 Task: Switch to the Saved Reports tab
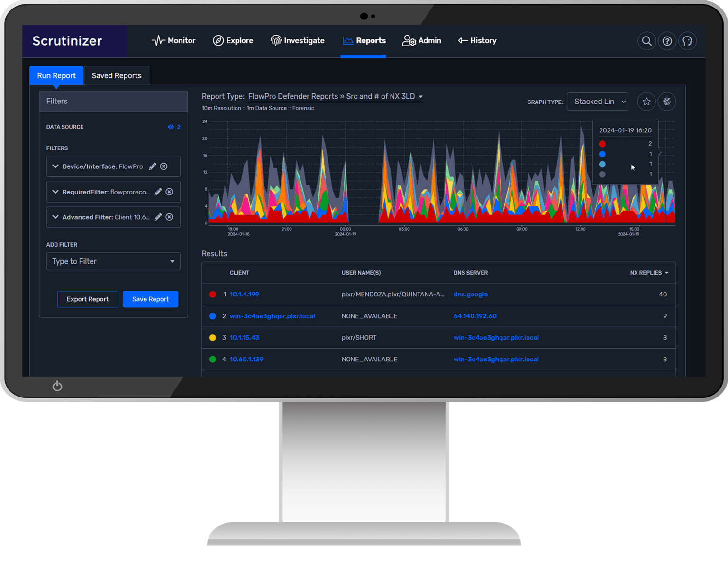pyautogui.click(x=116, y=75)
